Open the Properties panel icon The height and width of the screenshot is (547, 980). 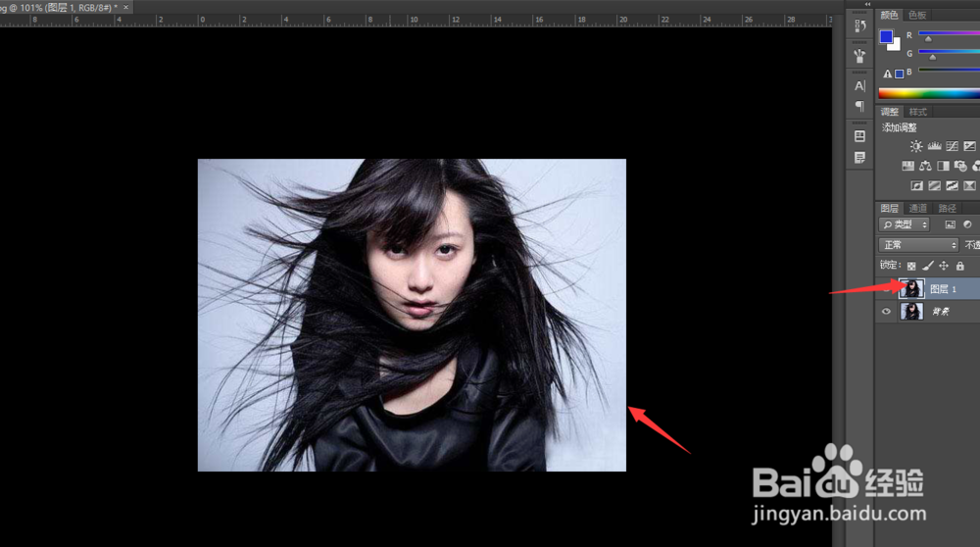point(860,135)
